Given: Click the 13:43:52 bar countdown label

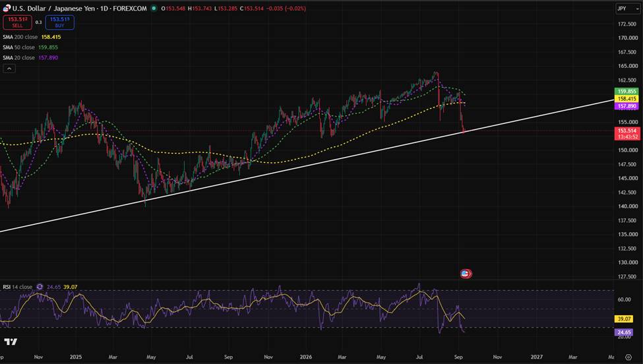Looking at the screenshot, I should click(627, 137).
